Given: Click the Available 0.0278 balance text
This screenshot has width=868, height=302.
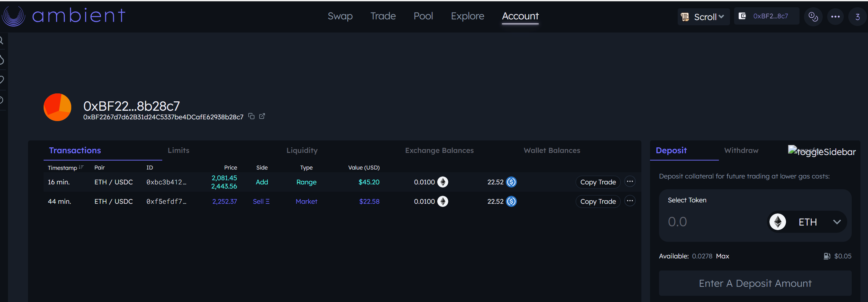Looking at the screenshot, I should click(x=685, y=256).
